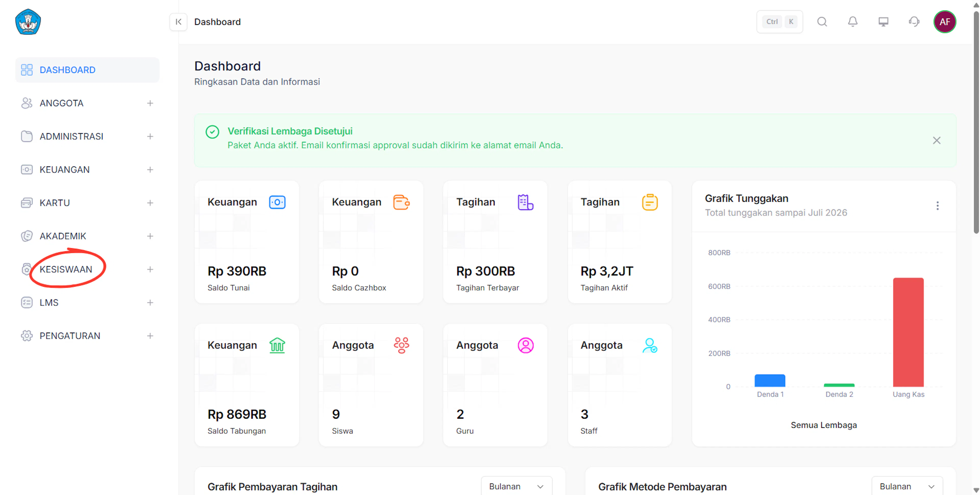Viewport: 980px width, 495px height.
Task: Expand the KESISWAAN submenu plus
Action: 150,269
